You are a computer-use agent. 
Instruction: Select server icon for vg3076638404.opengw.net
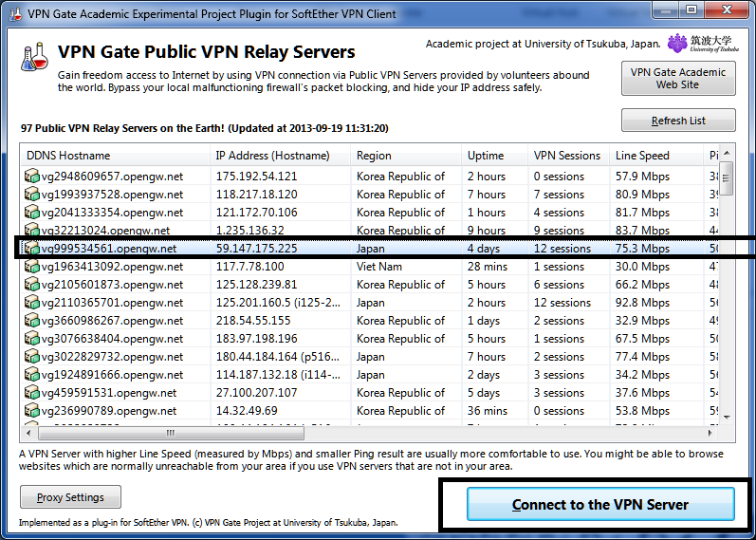pos(32,338)
